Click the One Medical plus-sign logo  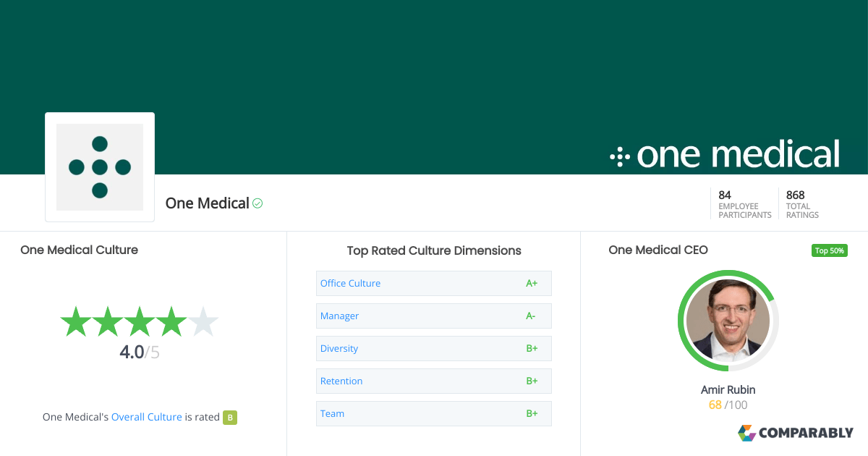[99, 166]
